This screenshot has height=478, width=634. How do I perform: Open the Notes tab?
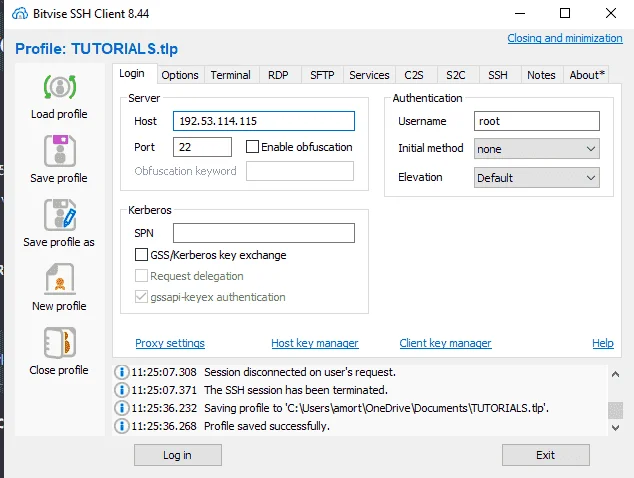point(541,75)
